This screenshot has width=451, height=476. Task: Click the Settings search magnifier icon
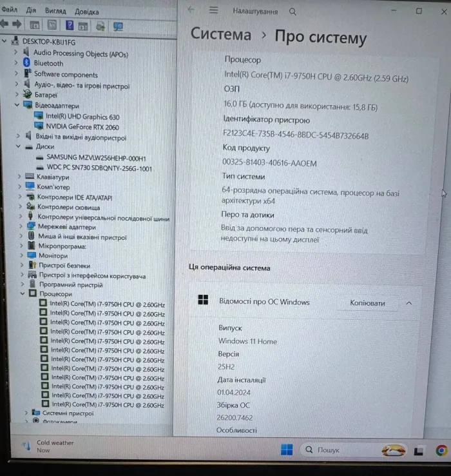(293, 12)
